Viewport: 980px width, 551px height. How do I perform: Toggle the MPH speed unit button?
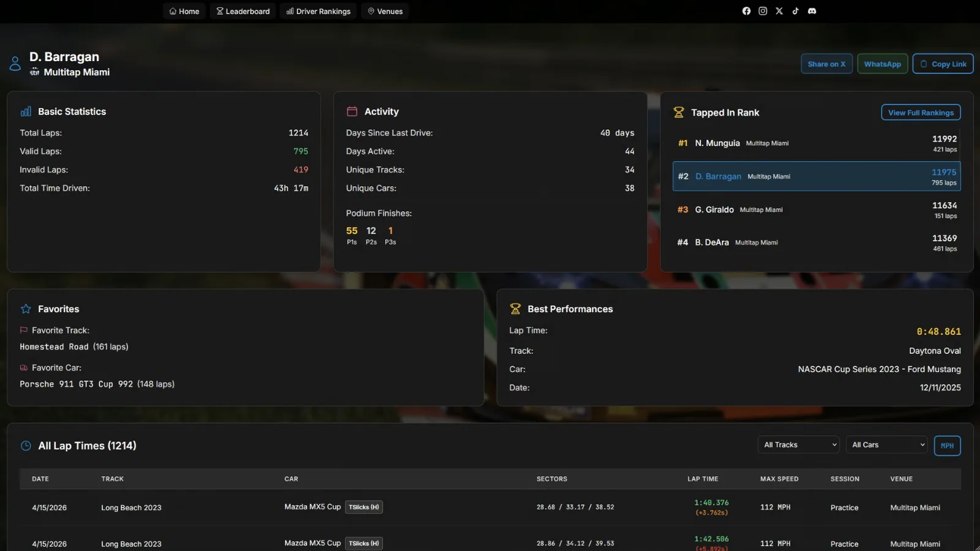[x=947, y=446]
